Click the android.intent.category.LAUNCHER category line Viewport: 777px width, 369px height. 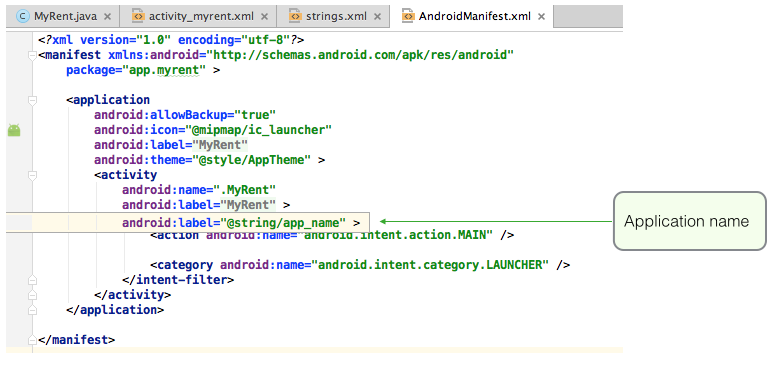pos(360,265)
